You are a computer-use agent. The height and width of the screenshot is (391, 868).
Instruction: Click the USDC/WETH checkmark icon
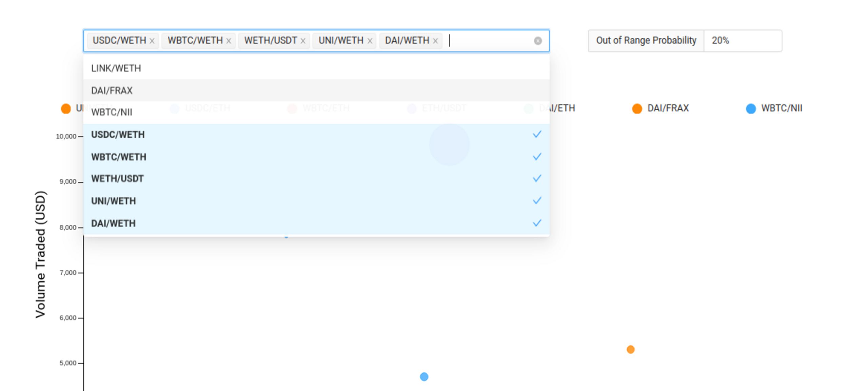[536, 135]
